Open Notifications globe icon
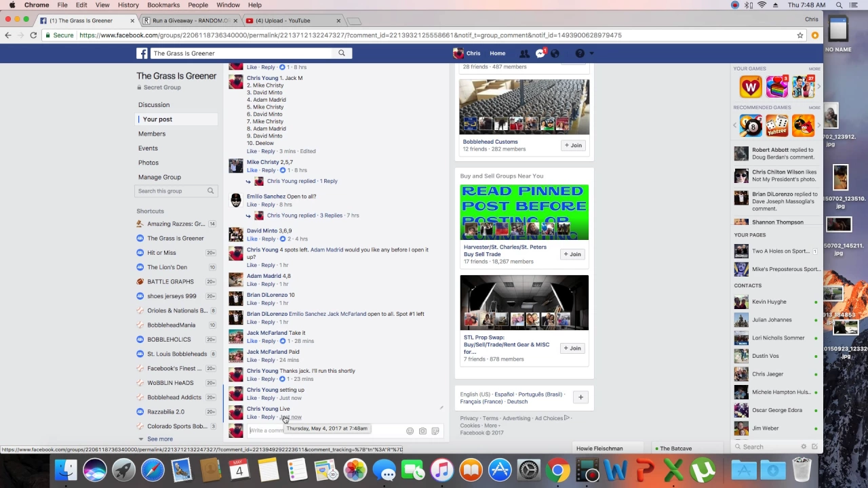The image size is (868, 488). [x=555, y=54]
